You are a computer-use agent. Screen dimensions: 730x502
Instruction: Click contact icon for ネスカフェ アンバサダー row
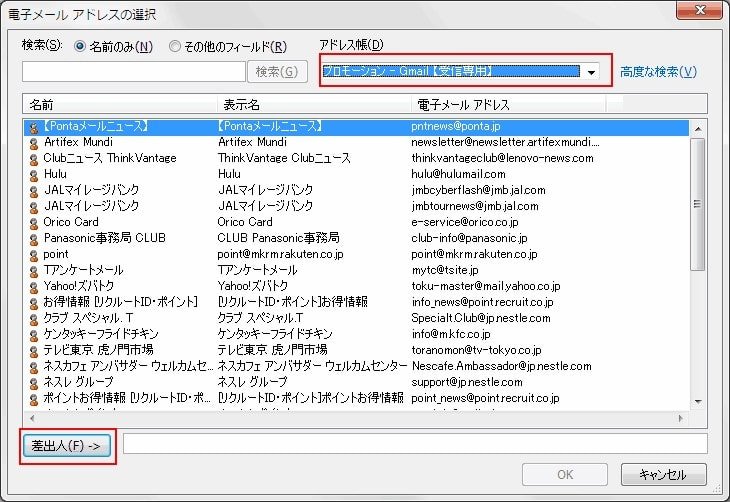(x=34, y=367)
